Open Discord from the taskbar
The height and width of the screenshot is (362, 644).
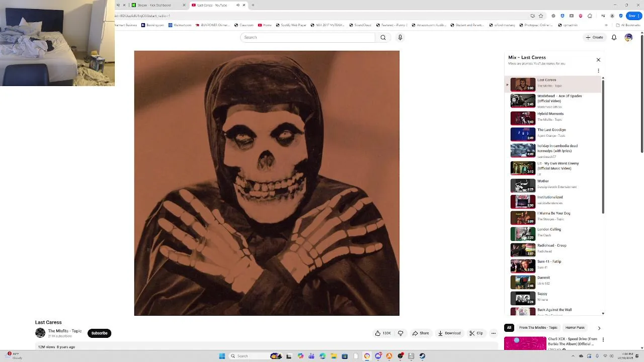[x=378, y=356]
